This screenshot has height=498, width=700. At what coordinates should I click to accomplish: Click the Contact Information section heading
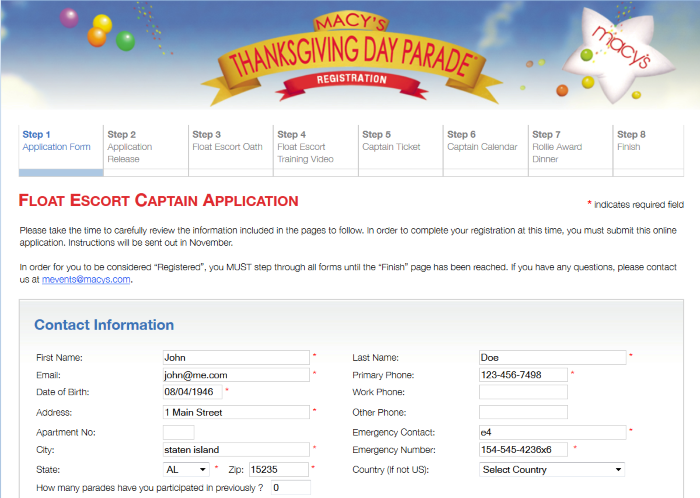click(104, 325)
